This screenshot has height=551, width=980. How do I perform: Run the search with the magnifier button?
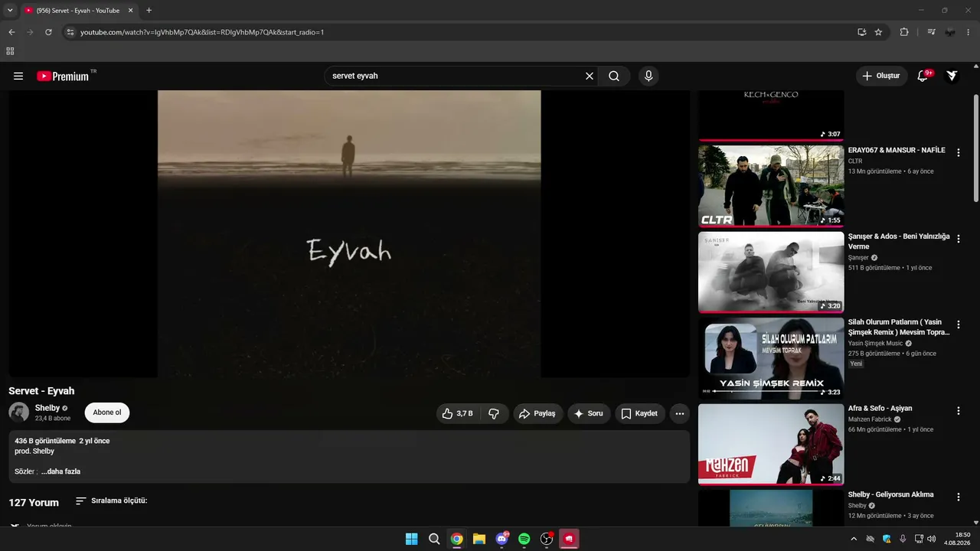pyautogui.click(x=614, y=76)
